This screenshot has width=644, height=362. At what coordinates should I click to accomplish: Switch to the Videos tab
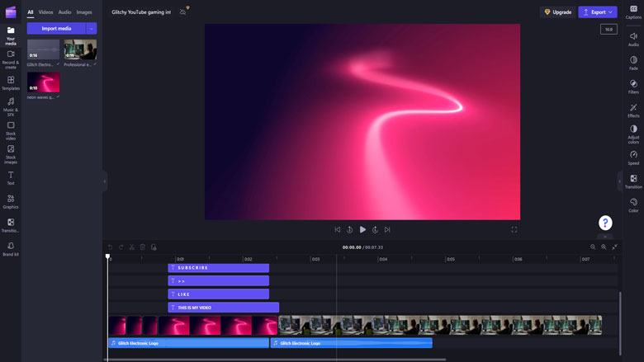tap(45, 12)
